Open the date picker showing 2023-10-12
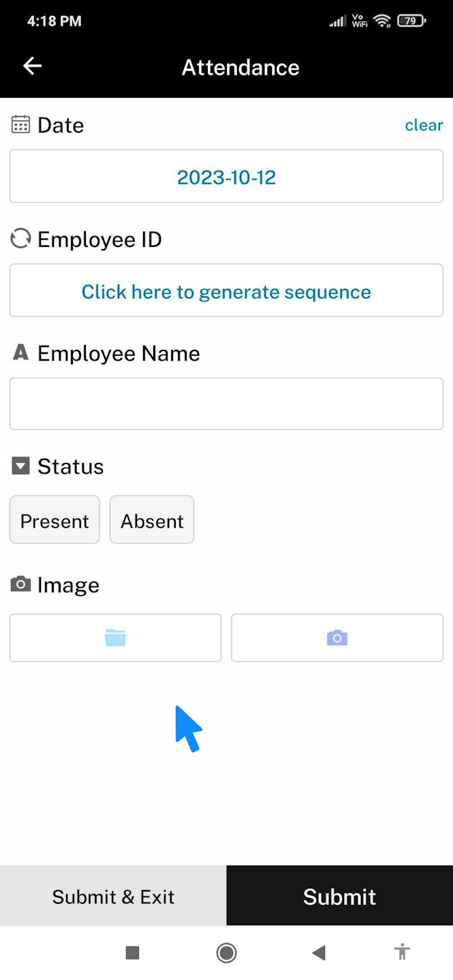Viewport: 453px width, 980px height. (226, 177)
